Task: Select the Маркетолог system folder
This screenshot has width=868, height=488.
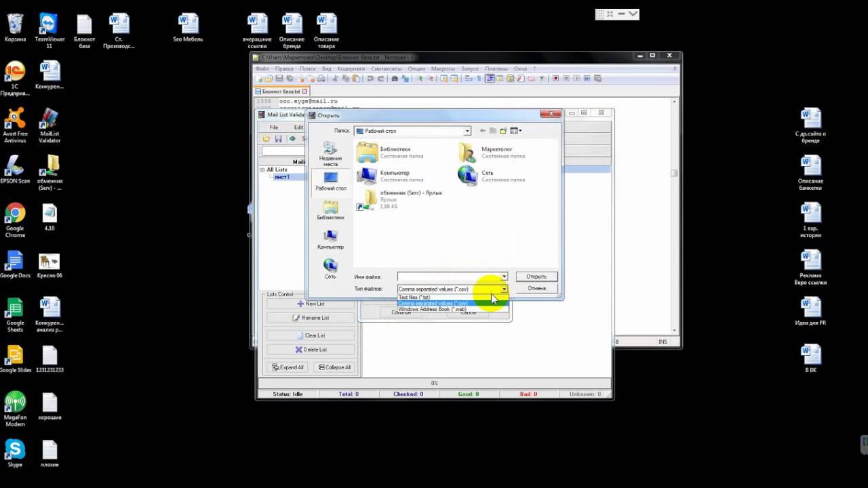Action: (492, 152)
